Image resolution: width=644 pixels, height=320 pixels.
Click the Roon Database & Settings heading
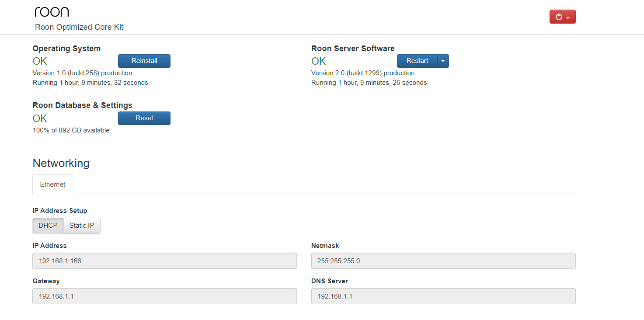pos(82,105)
